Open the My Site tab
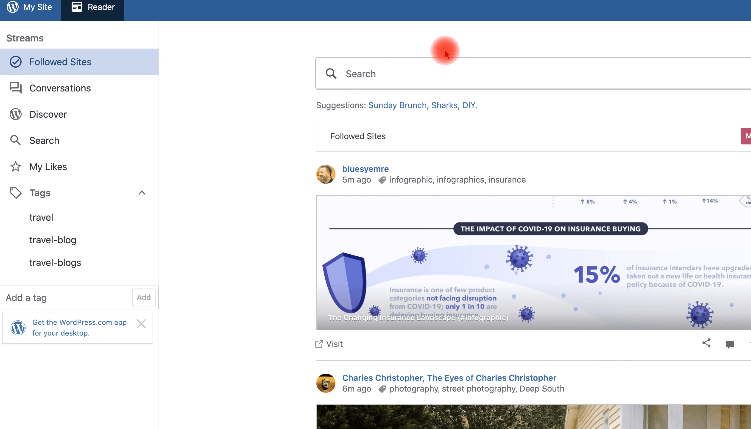Viewport: 751px width, 429px height. tap(30, 8)
